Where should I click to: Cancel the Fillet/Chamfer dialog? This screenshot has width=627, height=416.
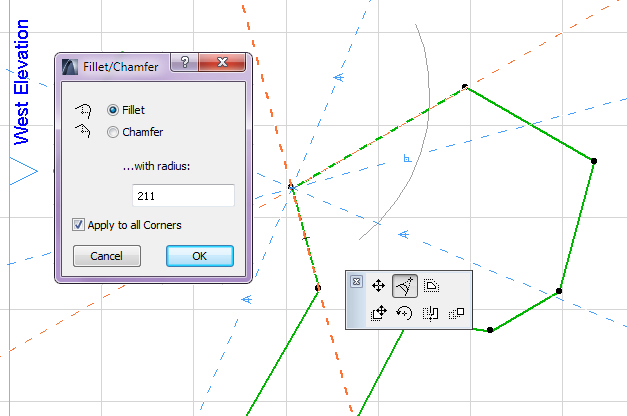pyautogui.click(x=107, y=256)
